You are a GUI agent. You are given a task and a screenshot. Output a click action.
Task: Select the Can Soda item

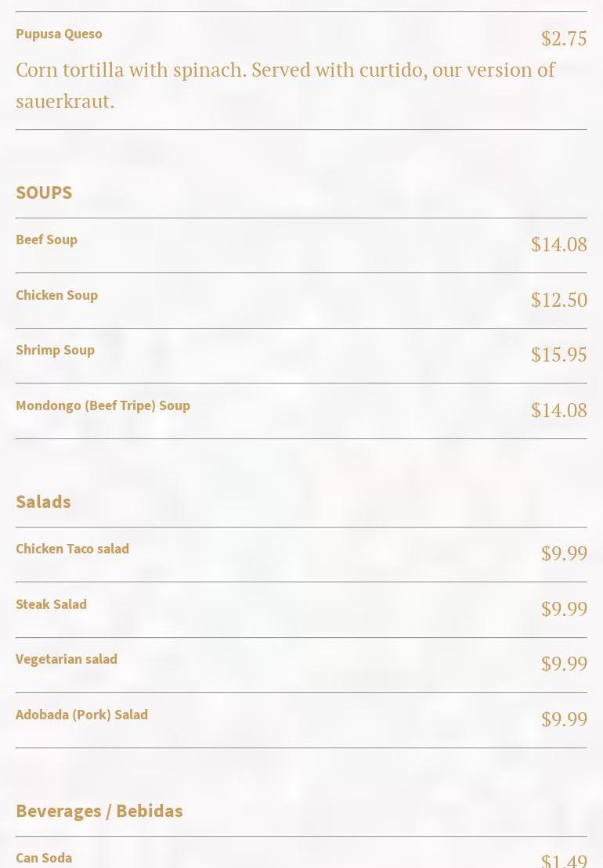44,858
